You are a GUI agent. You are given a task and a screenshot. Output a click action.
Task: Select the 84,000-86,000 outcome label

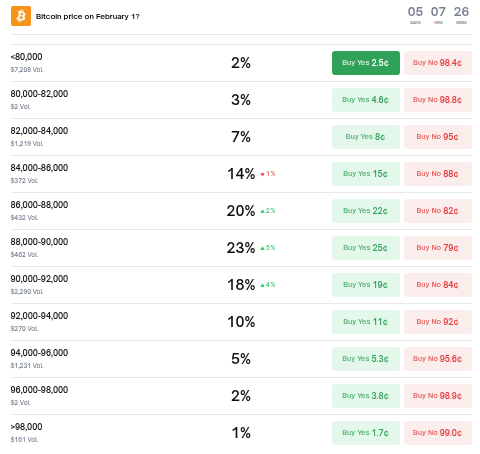pos(39,168)
